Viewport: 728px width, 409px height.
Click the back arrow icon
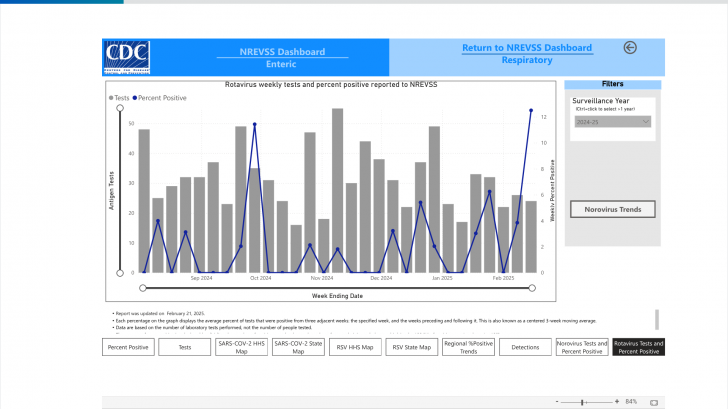tap(630, 47)
